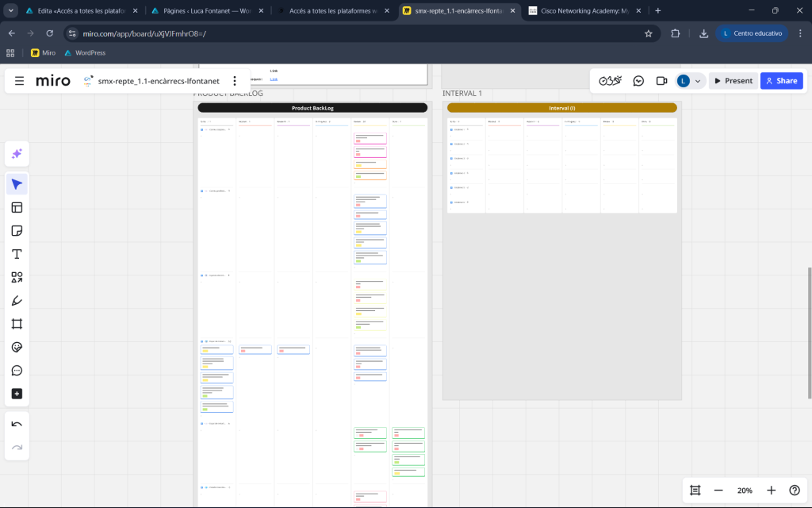
Task: Open the video call camera icon
Action: tap(661, 81)
